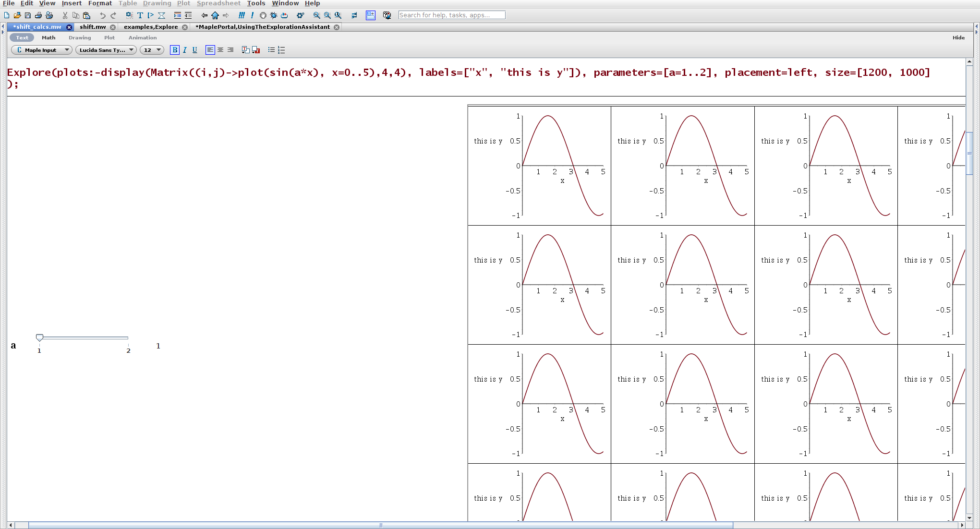Switch to Math mode
The height and width of the screenshot is (529, 980).
click(48, 37)
